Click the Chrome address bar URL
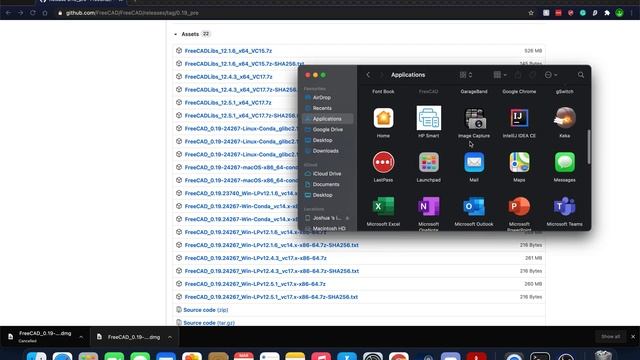This screenshot has height=360, width=640. (132, 13)
